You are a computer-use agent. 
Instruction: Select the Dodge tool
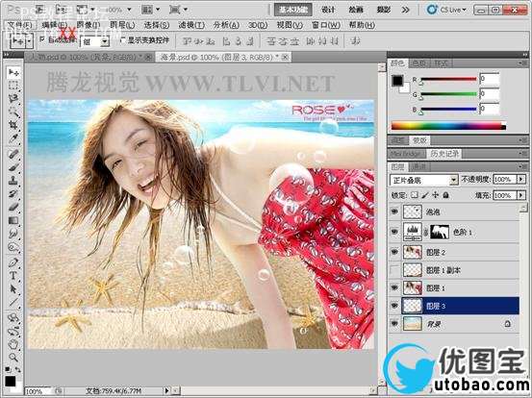(13, 247)
